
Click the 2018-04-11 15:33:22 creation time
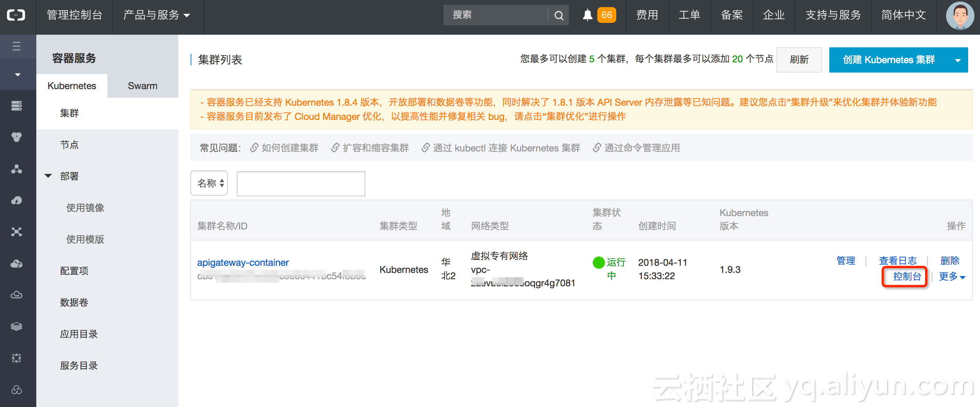coord(663,269)
